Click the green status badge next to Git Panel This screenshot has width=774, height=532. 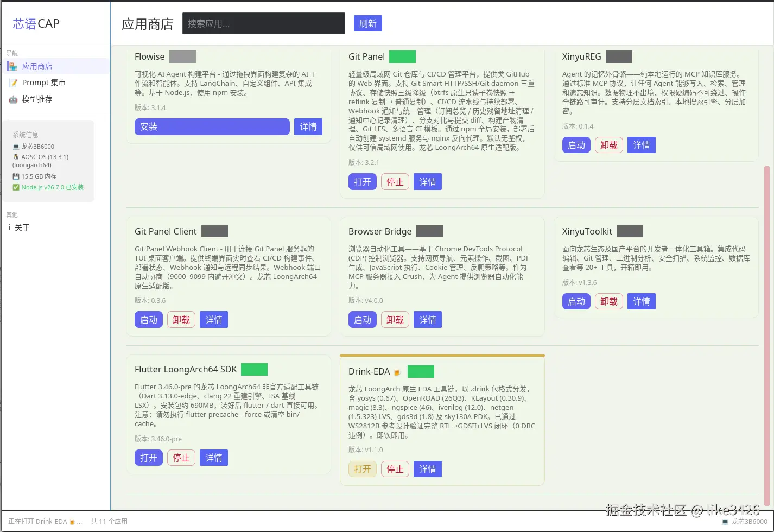(402, 56)
